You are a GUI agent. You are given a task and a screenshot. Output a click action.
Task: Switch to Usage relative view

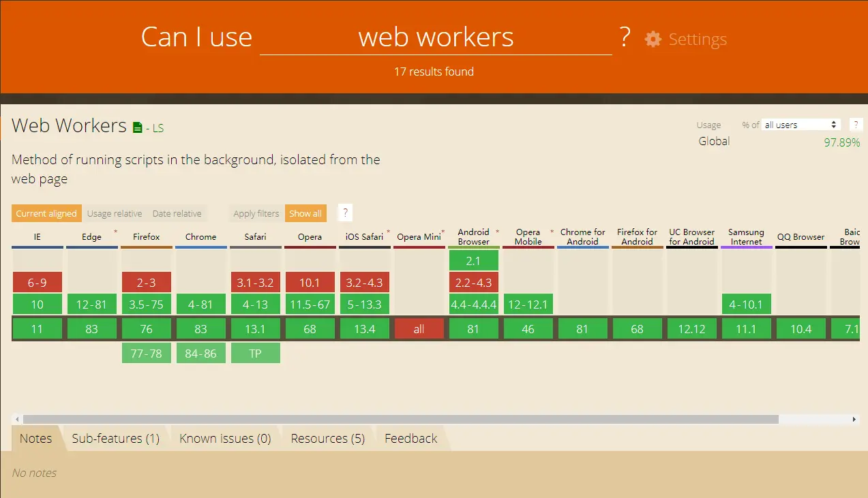[115, 213]
